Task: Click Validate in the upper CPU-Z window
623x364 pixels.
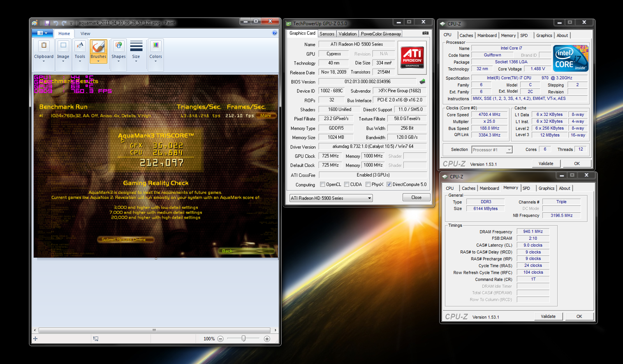Action: coord(546,164)
